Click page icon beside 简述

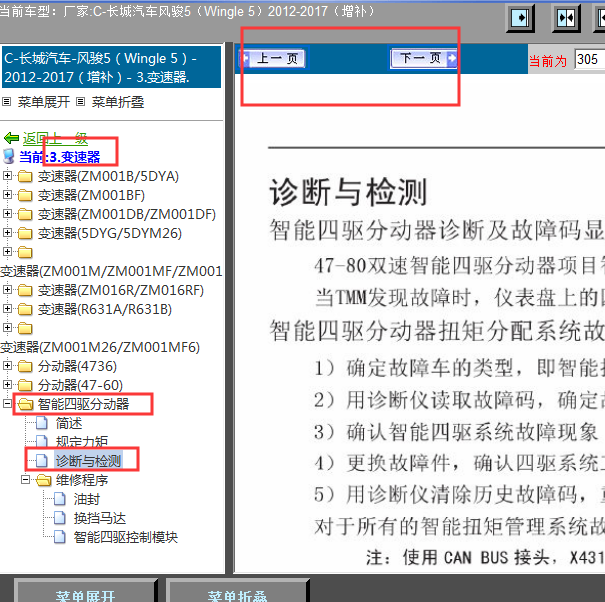point(42,423)
